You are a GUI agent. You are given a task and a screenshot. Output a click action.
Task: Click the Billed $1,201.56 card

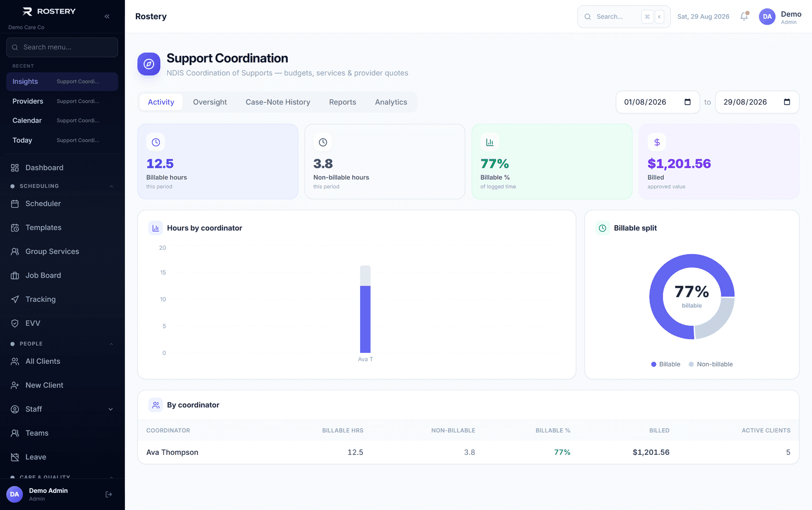point(719,161)
